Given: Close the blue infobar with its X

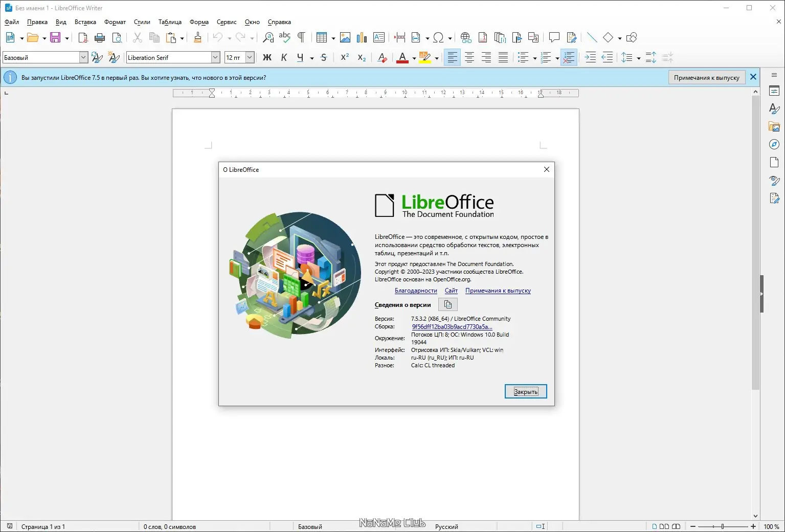Looking at the screenshot, I should click(x=753, y=77).
